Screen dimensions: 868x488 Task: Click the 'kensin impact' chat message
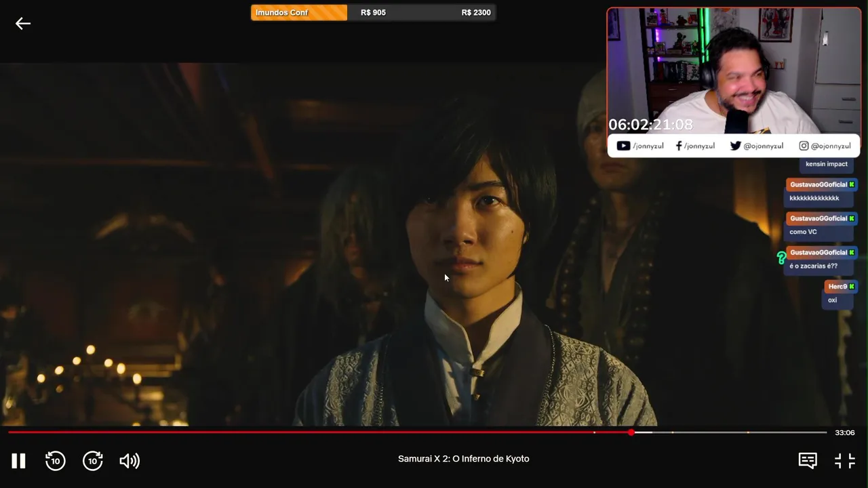coord(827,164)
